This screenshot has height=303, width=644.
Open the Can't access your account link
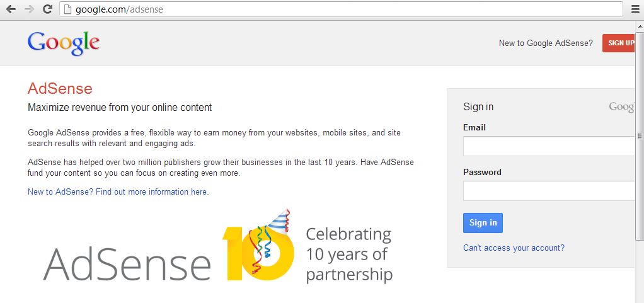[x=514, y=248]
